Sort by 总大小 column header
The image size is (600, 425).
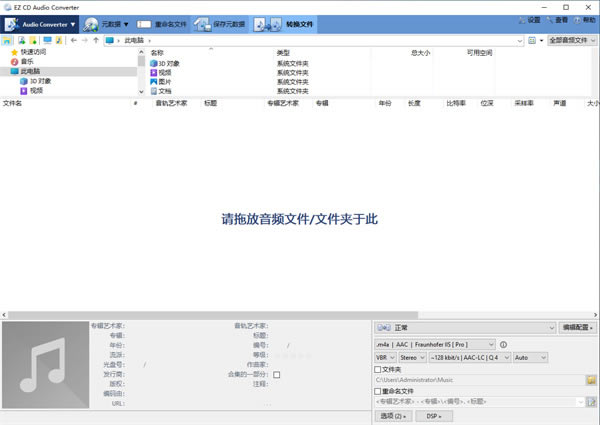(421, 53)
